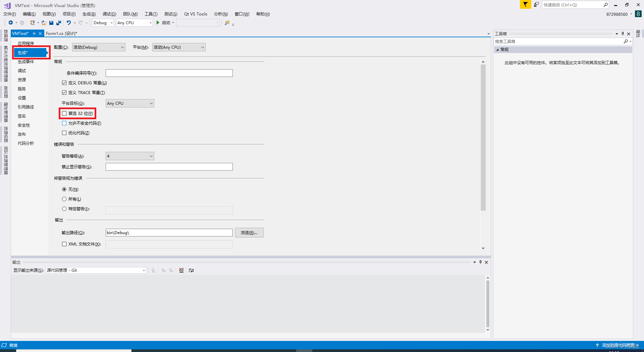Screen dimensions: 644x352
Task: Enable the Allow unsafe code checkbox
Action: [64, 123]
